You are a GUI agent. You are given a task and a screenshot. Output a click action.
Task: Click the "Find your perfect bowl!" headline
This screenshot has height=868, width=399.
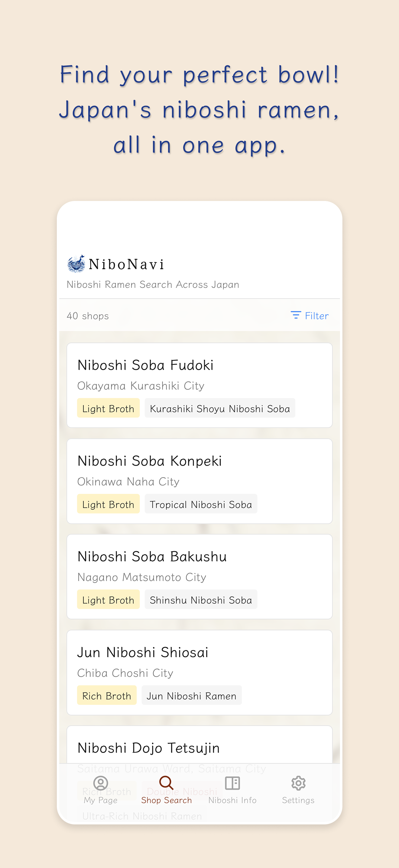199,74
